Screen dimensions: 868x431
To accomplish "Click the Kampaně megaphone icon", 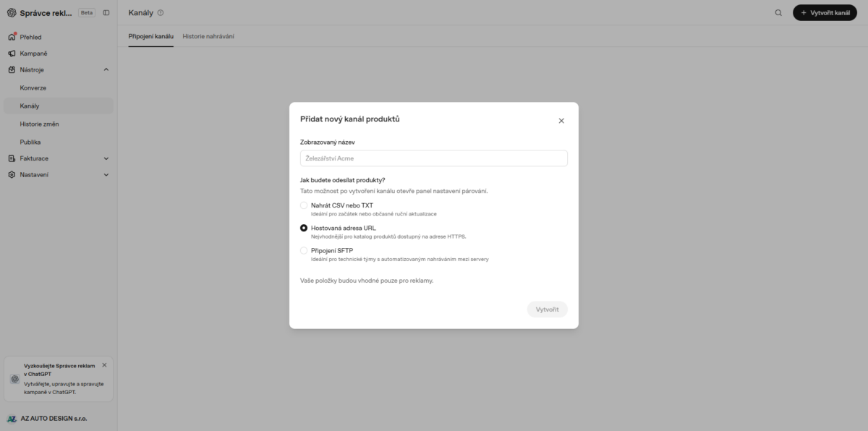I will [x=12, y=54].
